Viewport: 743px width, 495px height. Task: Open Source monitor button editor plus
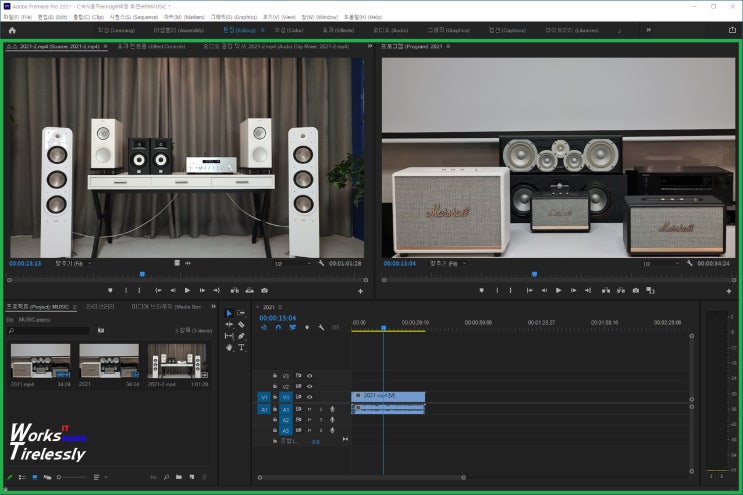point(361,291)
